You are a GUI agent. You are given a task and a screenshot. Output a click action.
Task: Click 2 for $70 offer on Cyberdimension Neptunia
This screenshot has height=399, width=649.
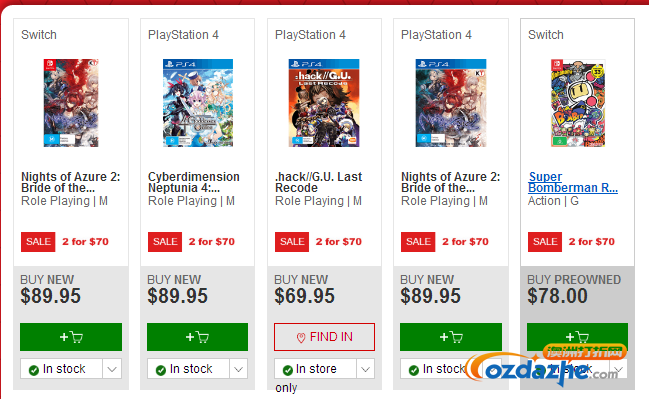(212, 242)
